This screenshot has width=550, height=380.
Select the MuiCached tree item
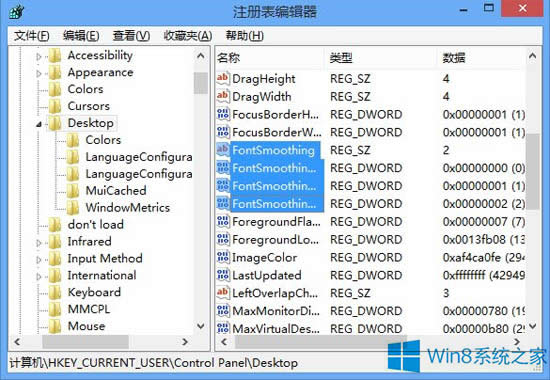tap(116, 191)
